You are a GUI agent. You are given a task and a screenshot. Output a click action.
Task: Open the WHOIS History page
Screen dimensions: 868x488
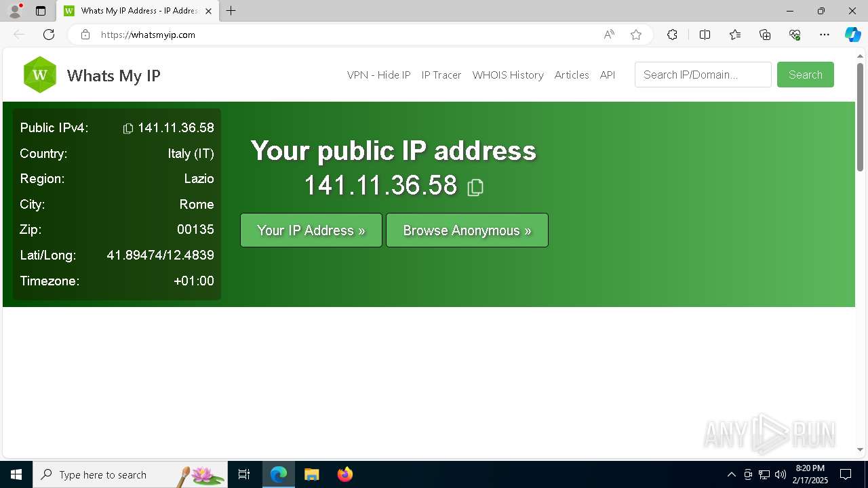pyautogui.click(x=508, y=75)
